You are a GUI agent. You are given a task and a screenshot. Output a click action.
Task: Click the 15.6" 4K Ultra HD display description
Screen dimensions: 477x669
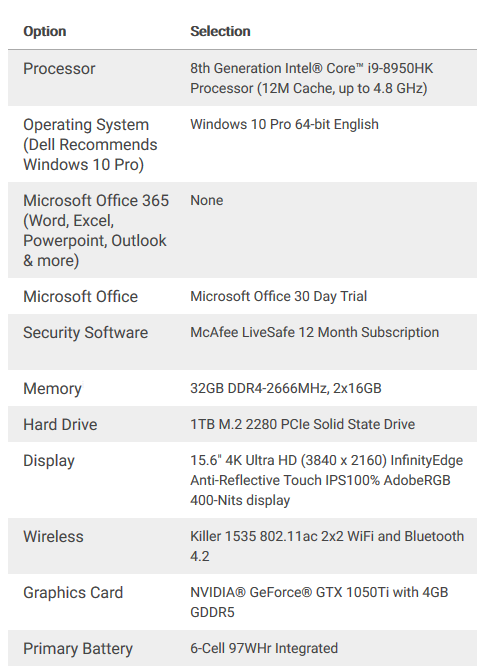point(326,480)
